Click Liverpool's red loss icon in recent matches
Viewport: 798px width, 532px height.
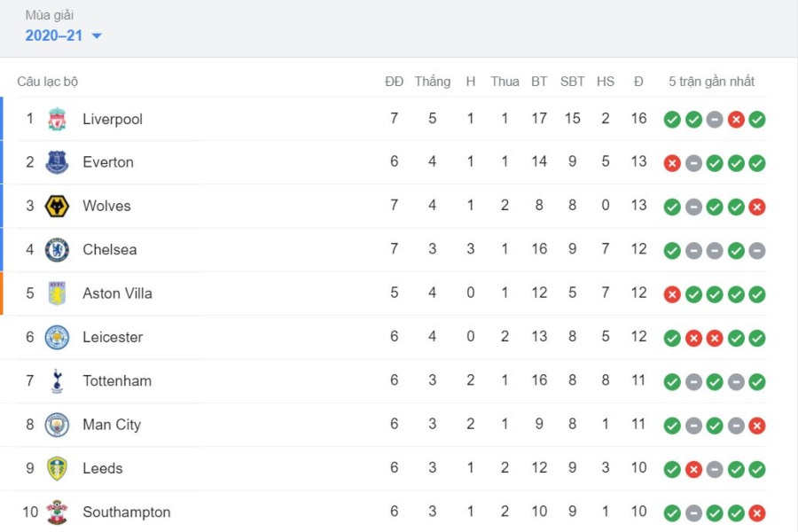(736, 120)
